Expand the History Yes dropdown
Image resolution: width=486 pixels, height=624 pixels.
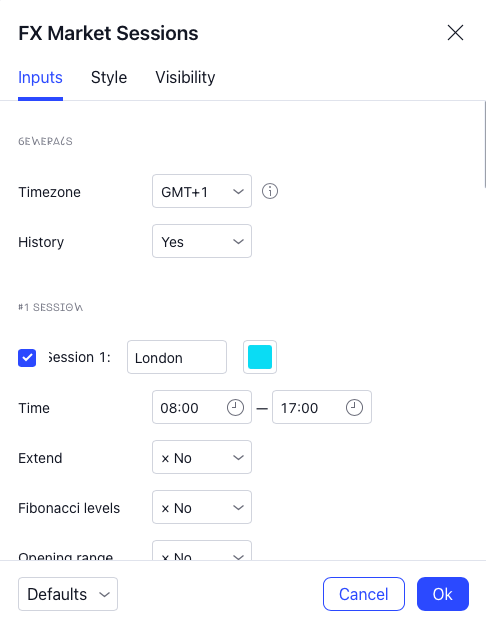(202, 241)
